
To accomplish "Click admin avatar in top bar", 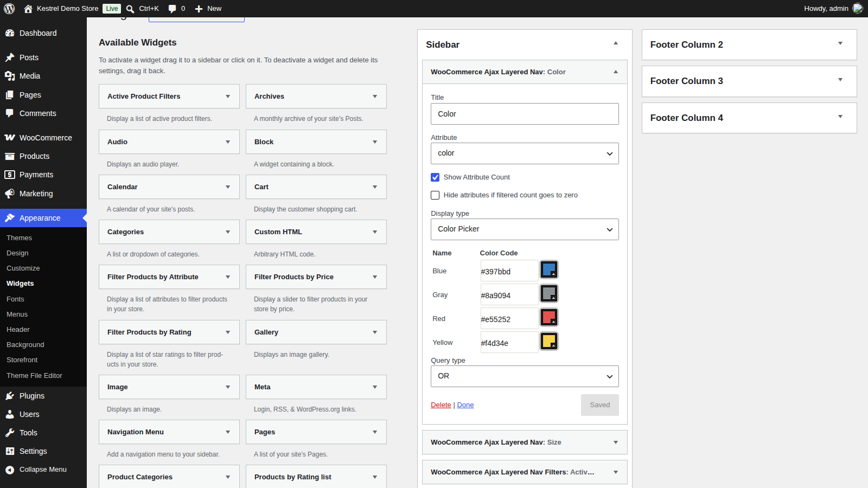I will point(857,8).
